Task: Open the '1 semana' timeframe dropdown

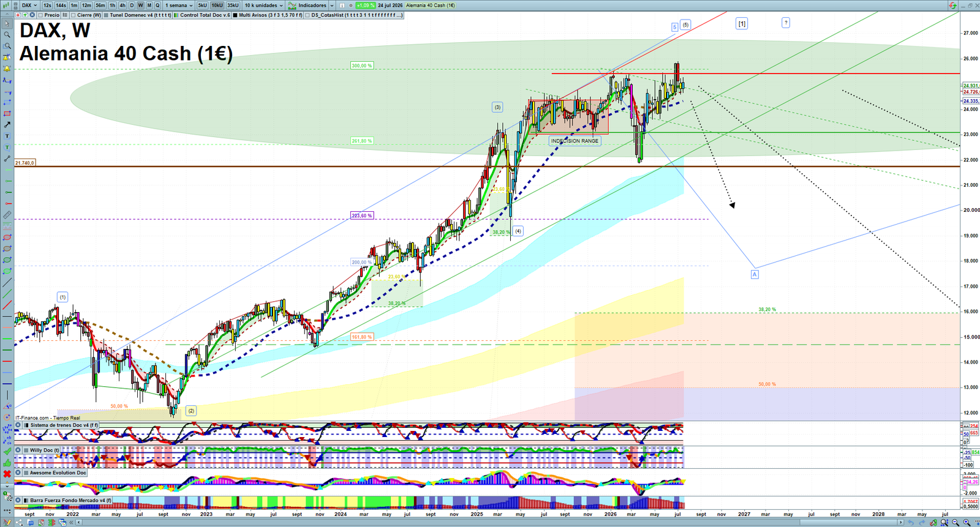Action: [179, 5]
